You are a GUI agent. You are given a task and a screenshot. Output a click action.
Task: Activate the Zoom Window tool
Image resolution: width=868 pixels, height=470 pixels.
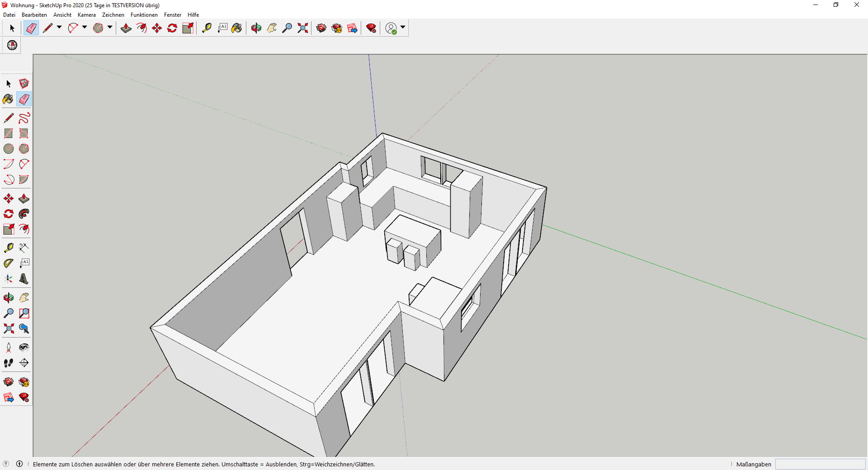point(24,313)
